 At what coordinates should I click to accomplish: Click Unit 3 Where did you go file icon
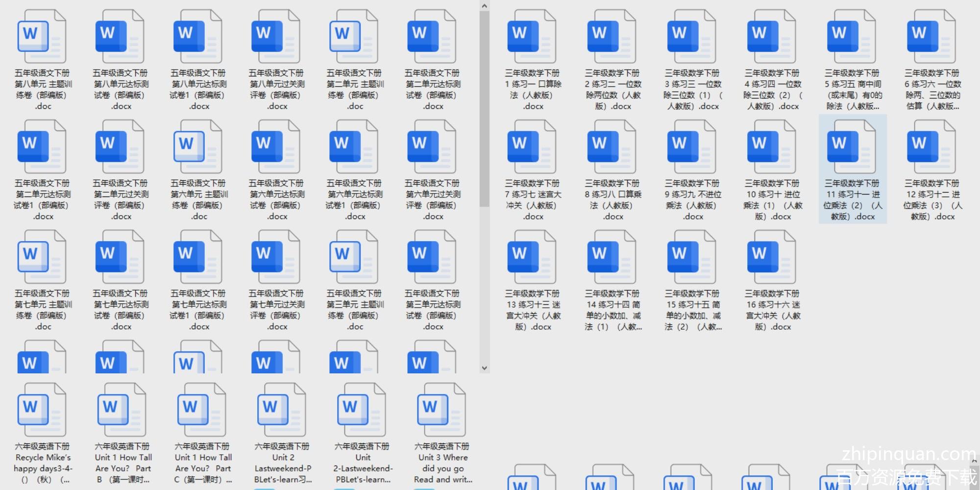point(441,410)
